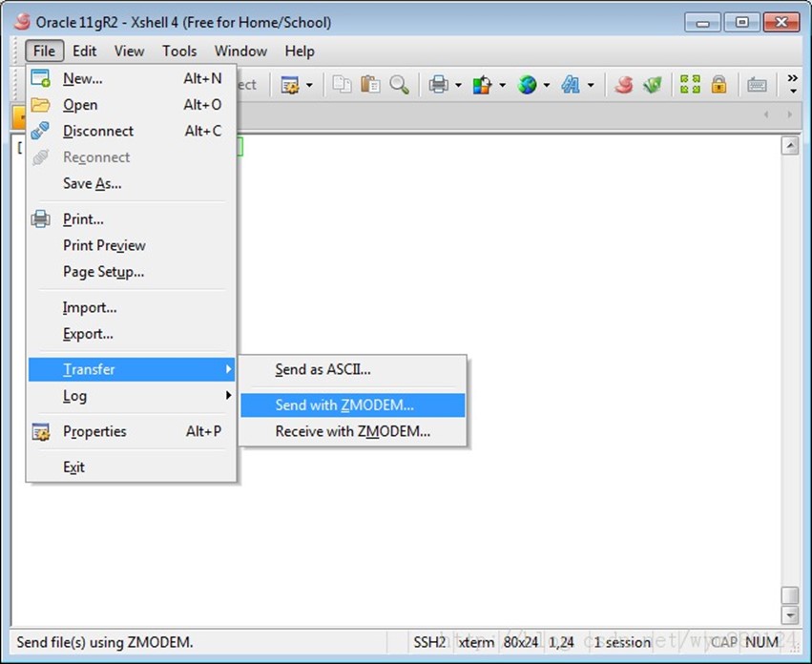Choose Import... from File menu

[132, 307]
